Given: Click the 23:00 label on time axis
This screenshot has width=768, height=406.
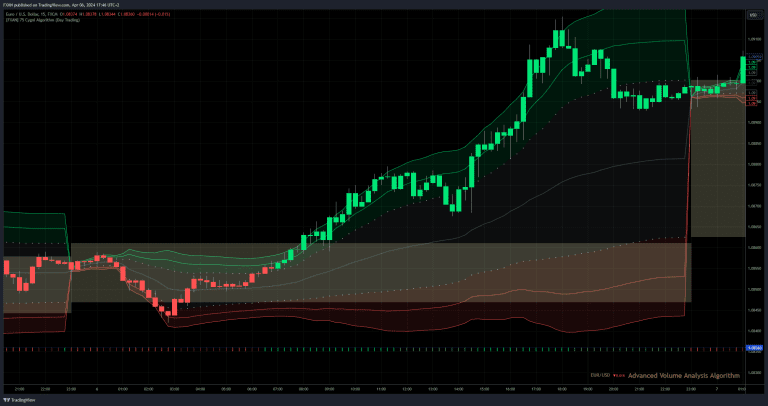Looking at the screenshot, I should point(71,389).
